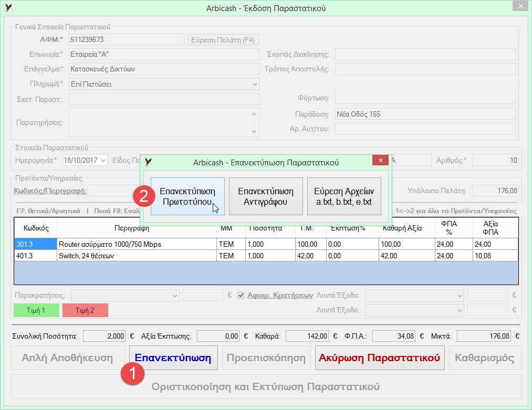Viewport: 532px width, 410px height.
Task: Click the blue Επανεκτύπωση button at the bottom
Action: pyautogui.click(x=173, y=358)
